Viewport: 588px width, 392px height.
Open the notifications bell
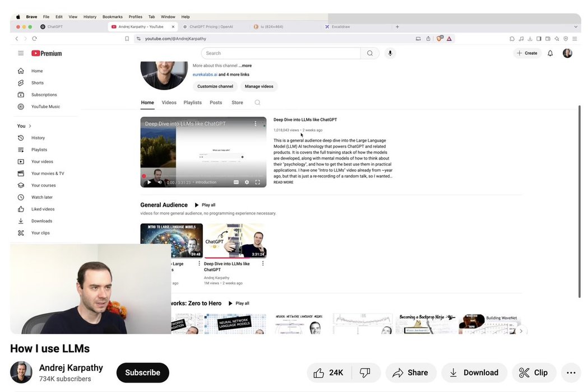(x=550, y=53)
